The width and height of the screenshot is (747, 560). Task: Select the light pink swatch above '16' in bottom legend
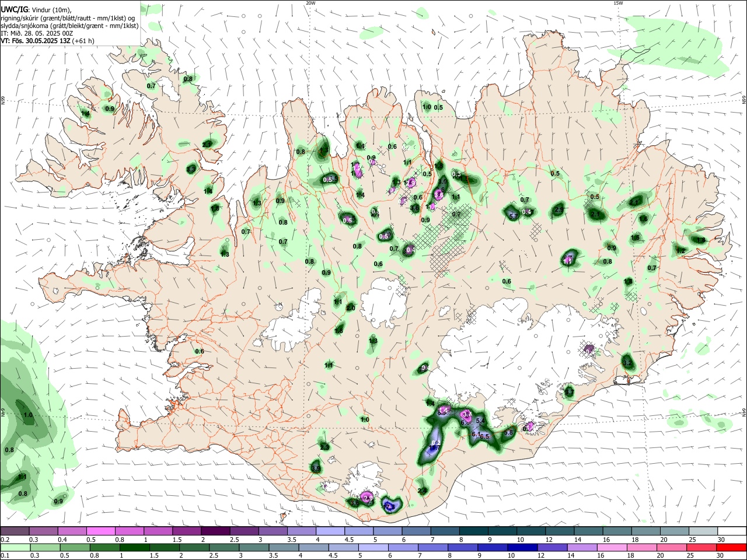pos(612,548)
